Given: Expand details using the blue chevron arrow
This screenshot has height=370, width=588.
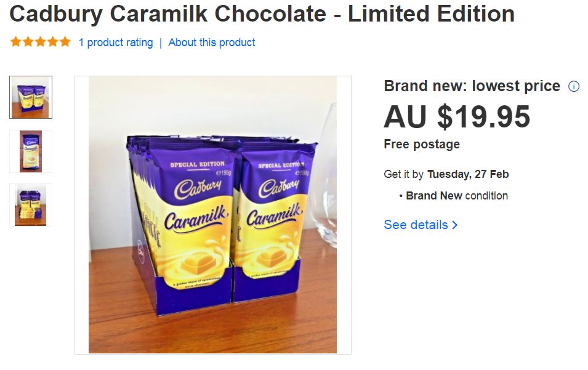Looking at the screenshot, I should coord(455,225).
